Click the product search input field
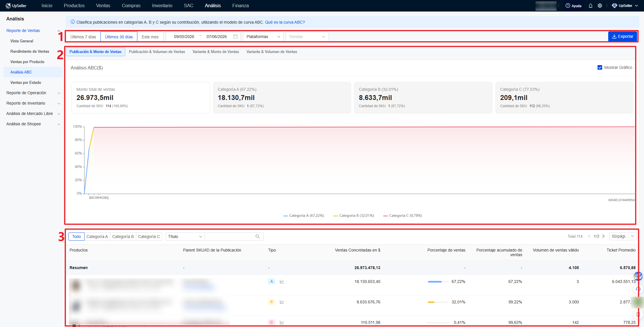 pyautogui.click(x=230, y=237)
